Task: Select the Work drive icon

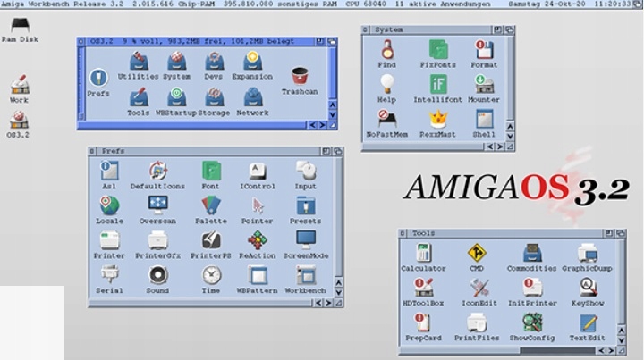Action: click(x=20, y=84)
